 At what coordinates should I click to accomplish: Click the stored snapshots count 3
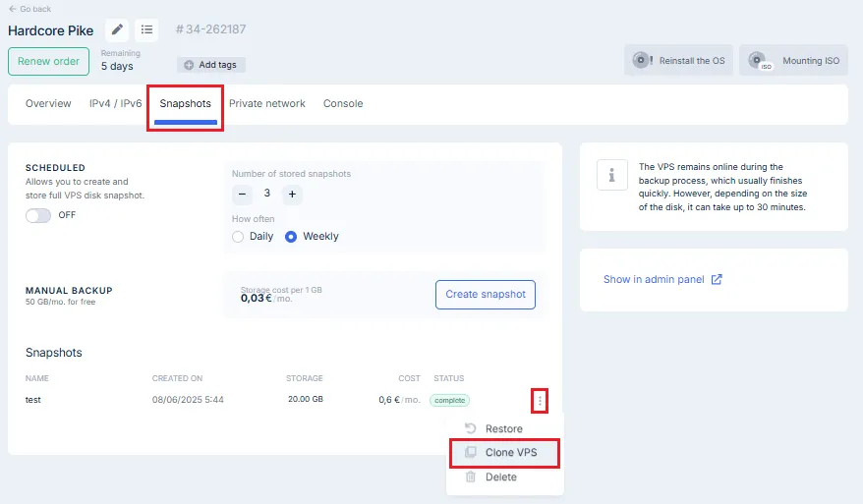[267, 194]
